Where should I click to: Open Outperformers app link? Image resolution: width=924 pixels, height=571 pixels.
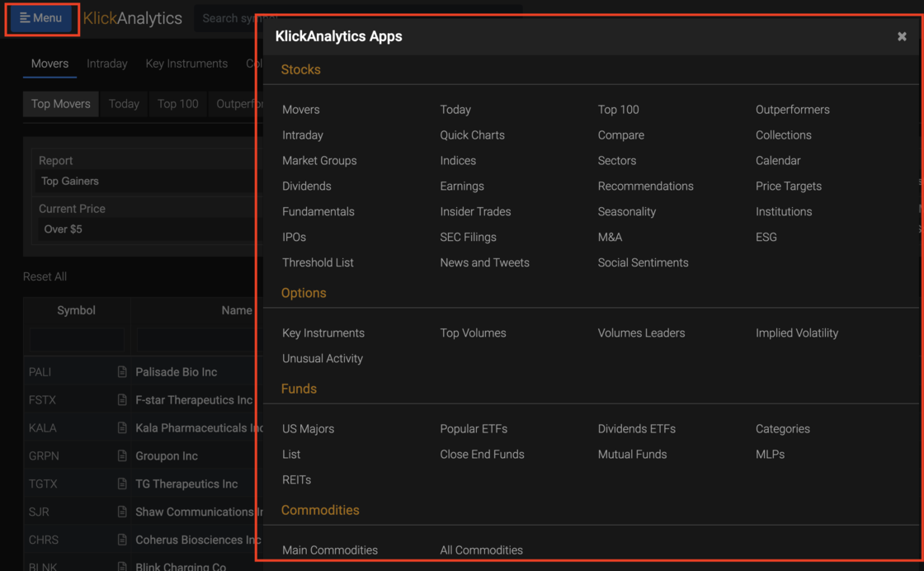(792, 110)
